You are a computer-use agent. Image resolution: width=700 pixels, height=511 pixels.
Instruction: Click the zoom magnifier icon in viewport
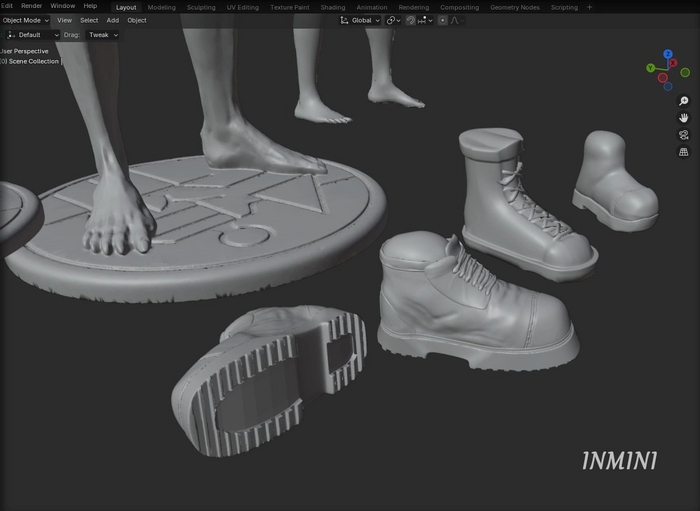click(x=684, y=101)
